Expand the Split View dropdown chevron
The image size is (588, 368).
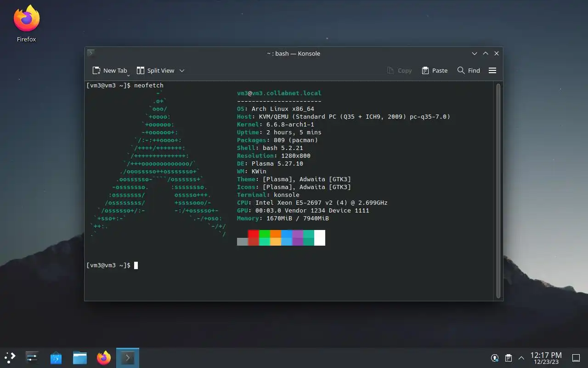pyautogui.click(x=182, y=70)
